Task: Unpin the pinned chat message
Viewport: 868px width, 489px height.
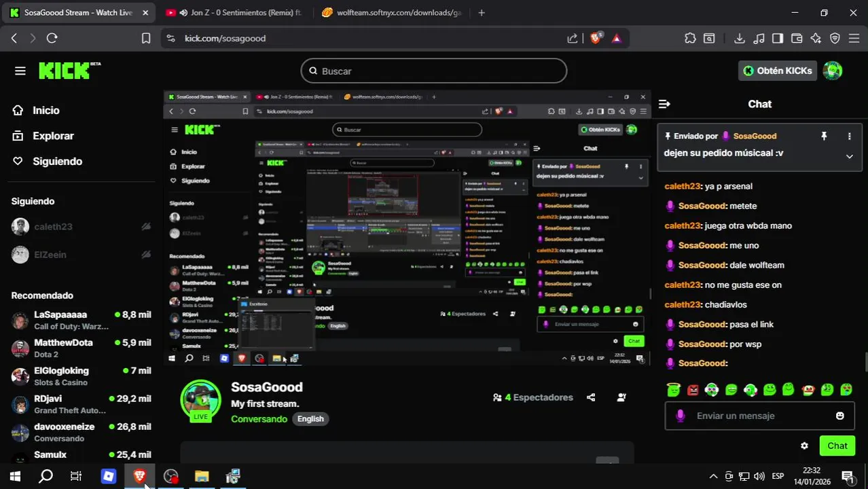Action: pyautogui.click(x=824, y=136)
